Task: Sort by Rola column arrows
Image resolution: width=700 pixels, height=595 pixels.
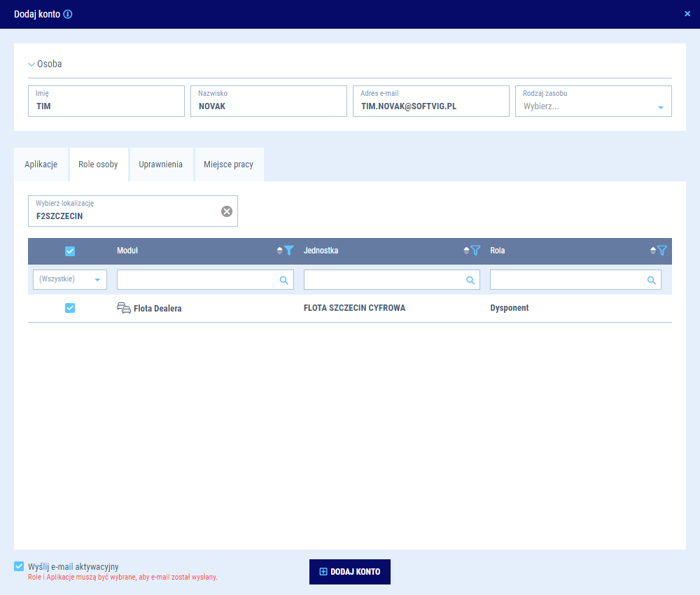Action: 653,251
